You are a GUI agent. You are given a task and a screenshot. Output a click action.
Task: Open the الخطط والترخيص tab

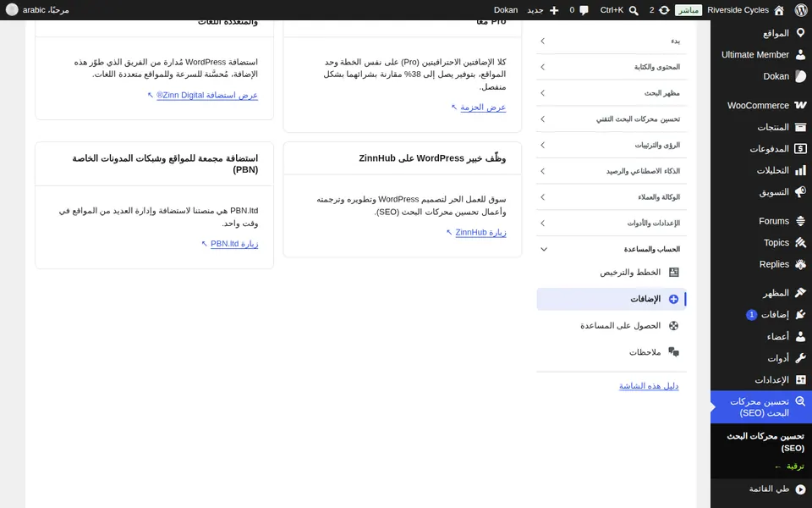click(612, 272)
